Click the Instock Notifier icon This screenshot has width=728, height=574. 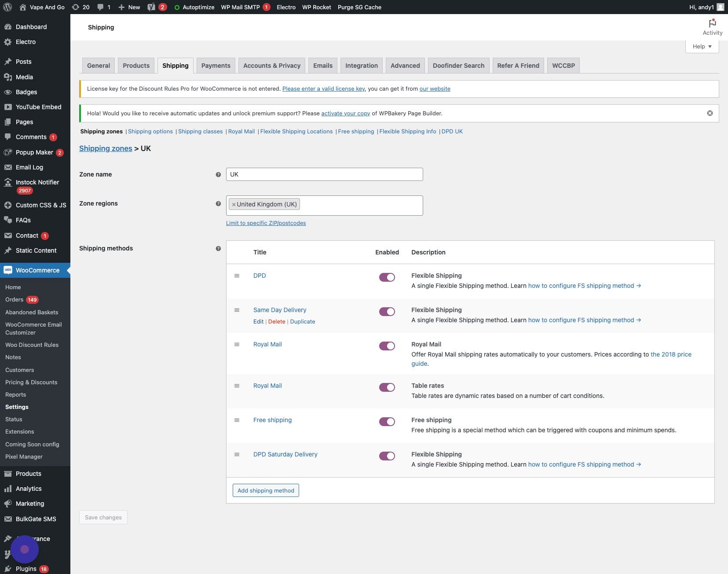pos(8,182)
